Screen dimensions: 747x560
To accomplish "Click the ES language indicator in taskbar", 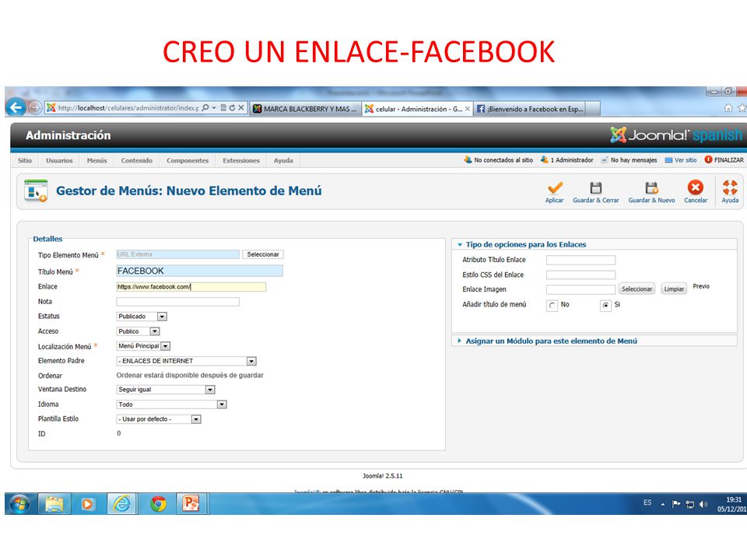I will pyautogui.click(x=647, y=502).
